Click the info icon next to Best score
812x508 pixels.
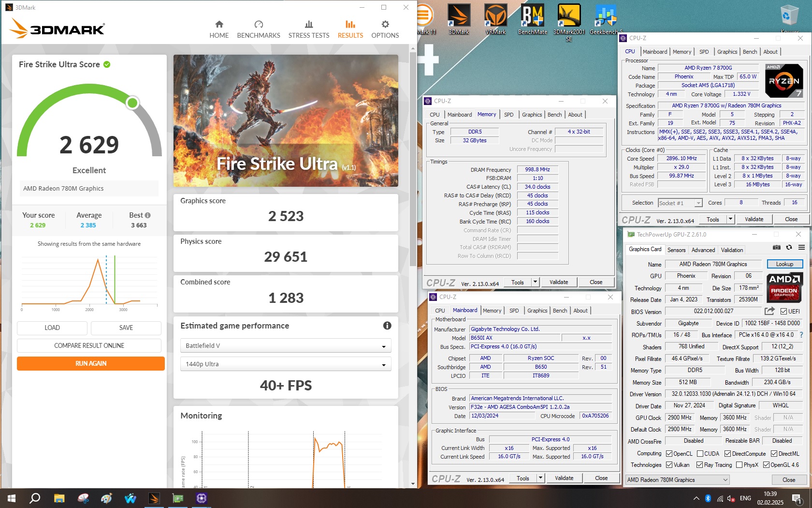148,215
